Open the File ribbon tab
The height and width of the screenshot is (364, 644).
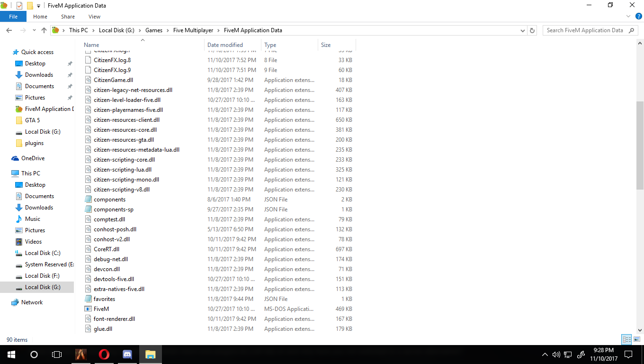(x=13, y=17)
